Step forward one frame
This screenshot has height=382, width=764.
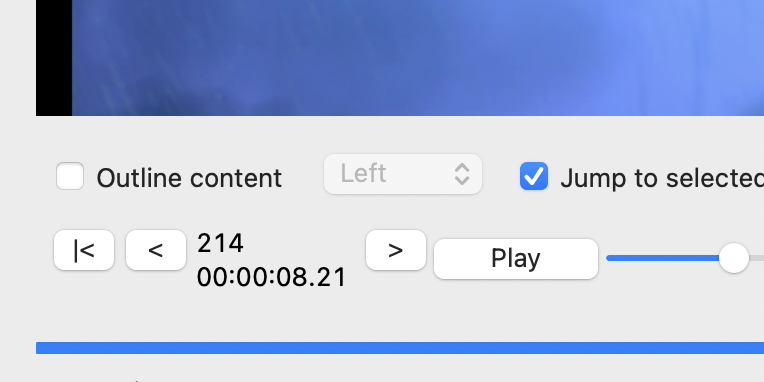click(396, 250)
